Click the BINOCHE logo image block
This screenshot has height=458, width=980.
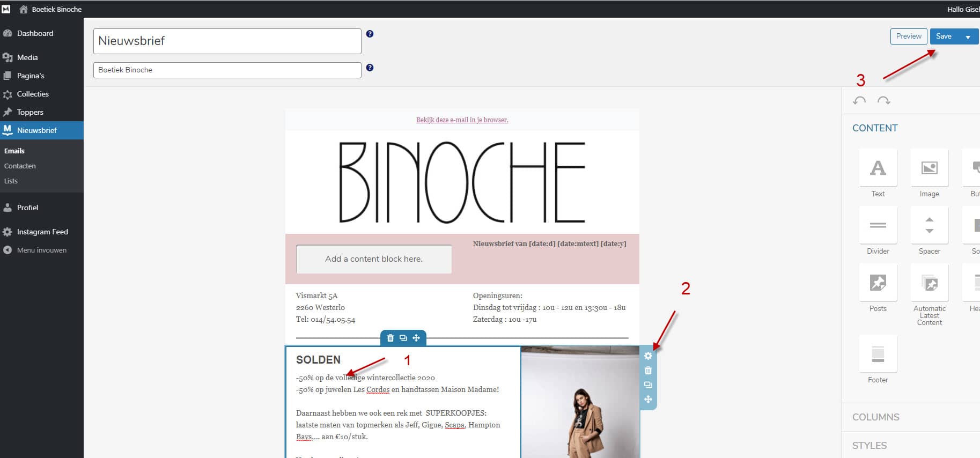(x=462, y=182)
